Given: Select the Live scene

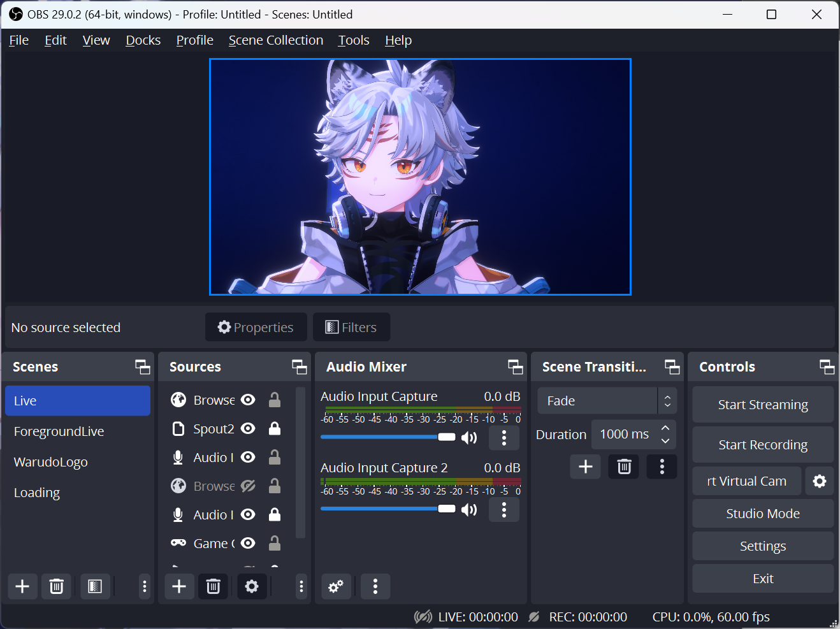Looking at the screenshot, I should tap(78, 401).
